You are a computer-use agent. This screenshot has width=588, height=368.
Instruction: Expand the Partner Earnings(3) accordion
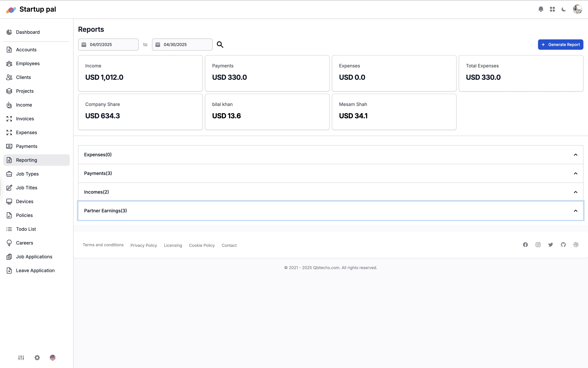point(330,211)
